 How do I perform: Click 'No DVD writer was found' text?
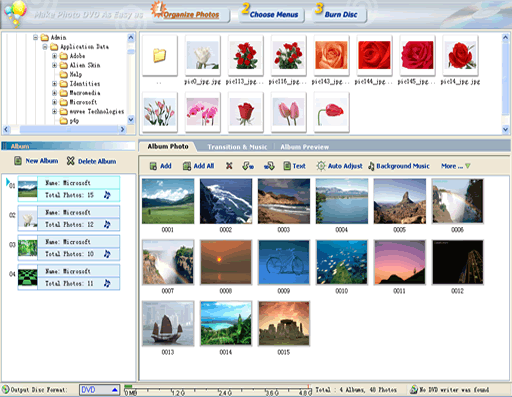pos(454,390)
